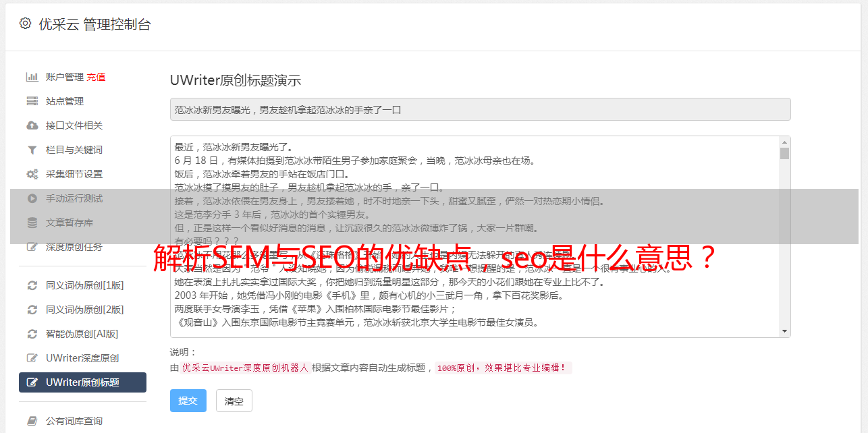The height and width of the screenshot is (433, 868).
Task: Click the generated title input field
Action: click(x=480, y=109)
